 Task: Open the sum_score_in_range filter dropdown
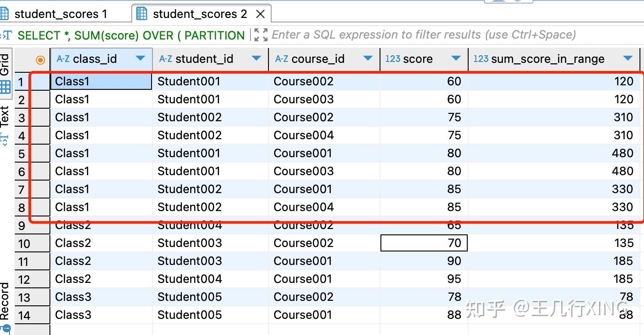629,59
